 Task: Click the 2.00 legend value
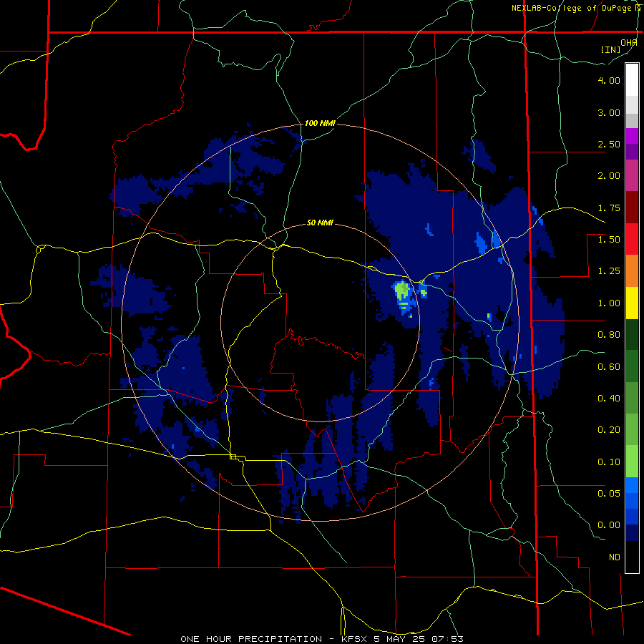609,176
